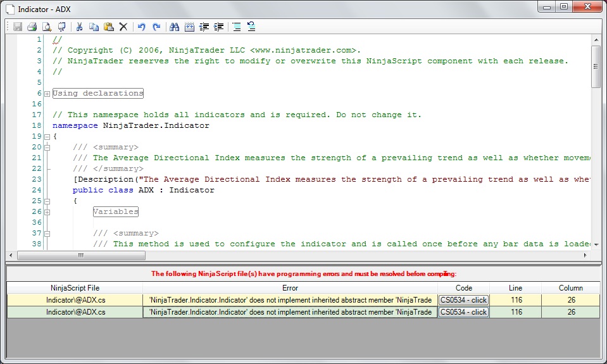Click the go-to-line grid icon

point(189,27)
